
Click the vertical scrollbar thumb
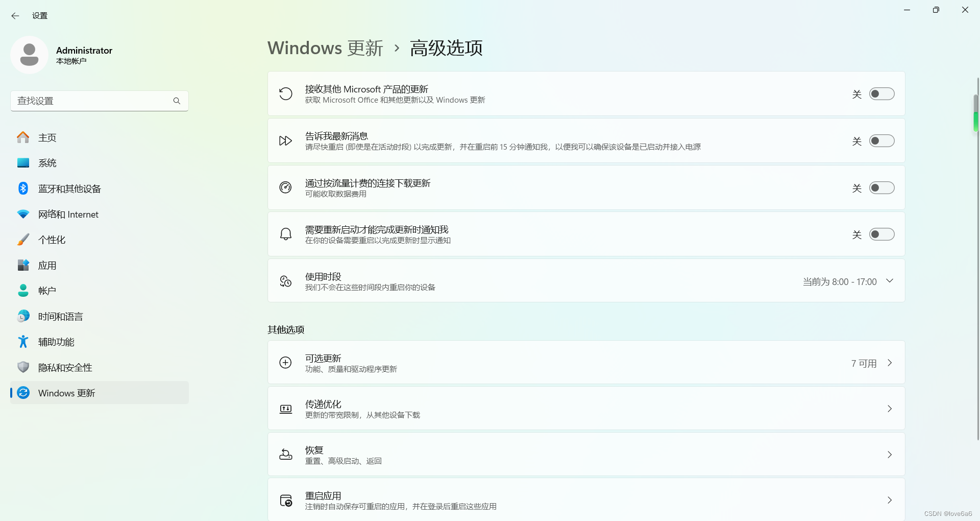point(975,113)
